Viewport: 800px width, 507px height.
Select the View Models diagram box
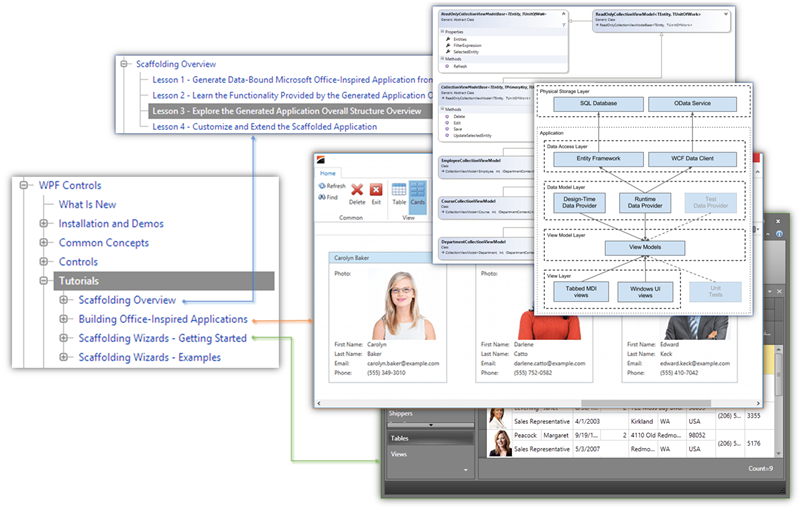pos(644,247)
